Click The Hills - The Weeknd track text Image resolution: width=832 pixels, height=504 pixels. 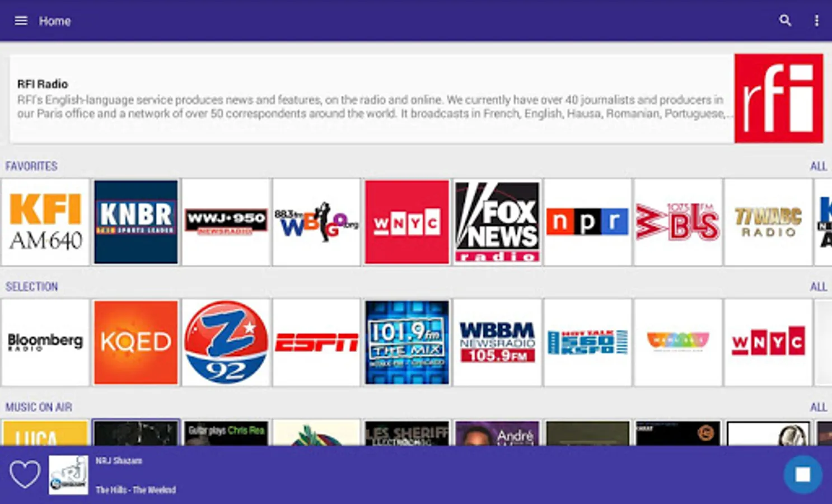coord(135,489)
